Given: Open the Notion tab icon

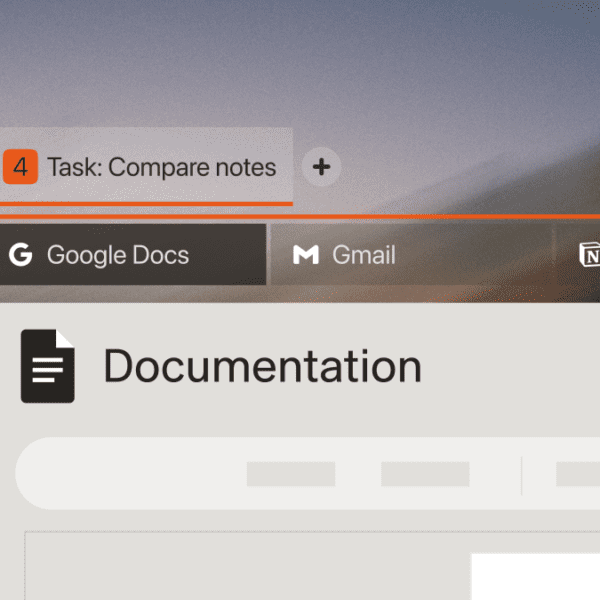Looking at the screenshot, I should (x=589, y=255).
